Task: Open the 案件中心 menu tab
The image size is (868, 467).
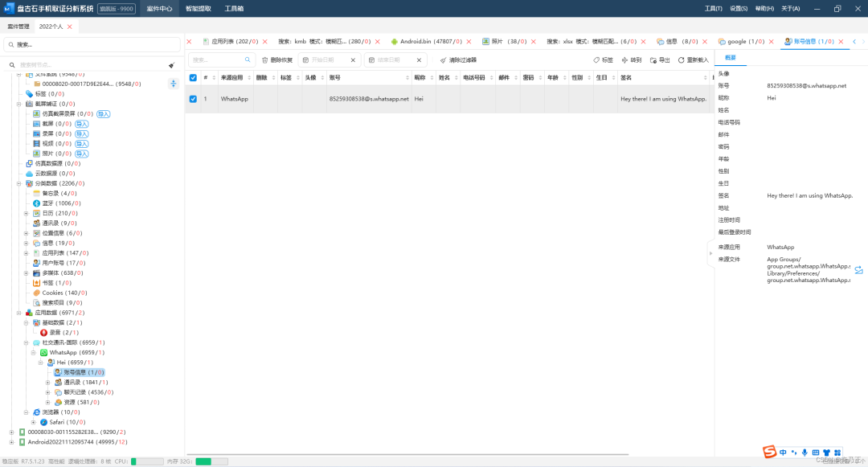Action: [x=159, y=8]
